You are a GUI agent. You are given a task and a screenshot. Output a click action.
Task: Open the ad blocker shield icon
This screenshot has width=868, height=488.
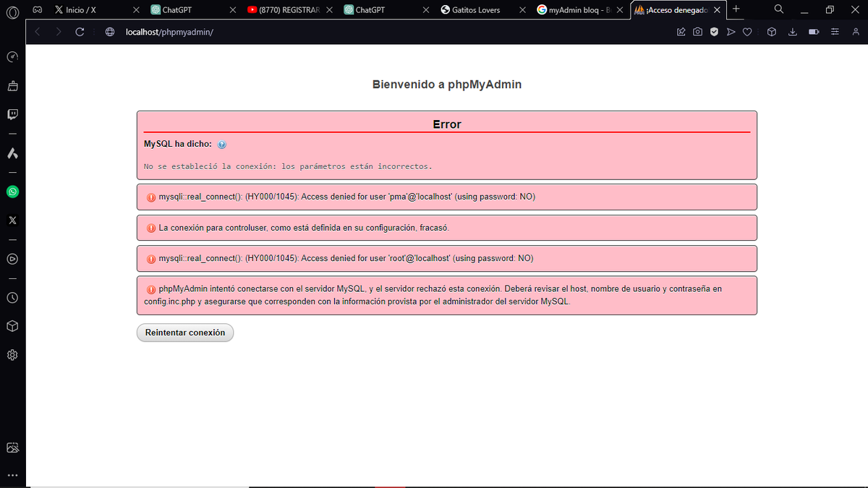[714, 32]
